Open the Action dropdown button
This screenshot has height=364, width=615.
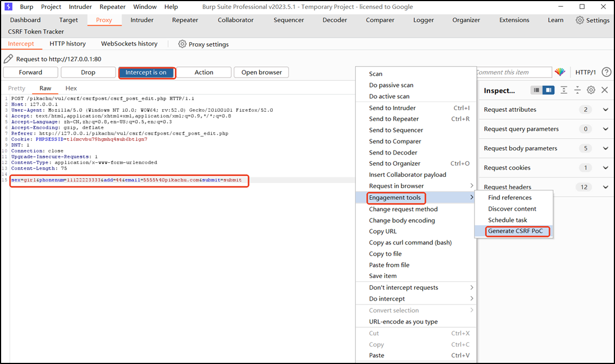(x=204, y=72)
